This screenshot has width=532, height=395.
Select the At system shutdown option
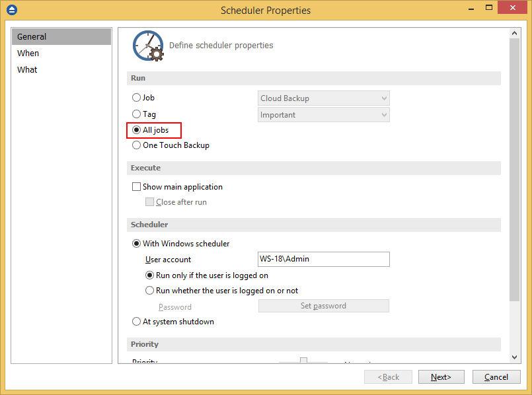pyautogui.click(x=137, y=322)
